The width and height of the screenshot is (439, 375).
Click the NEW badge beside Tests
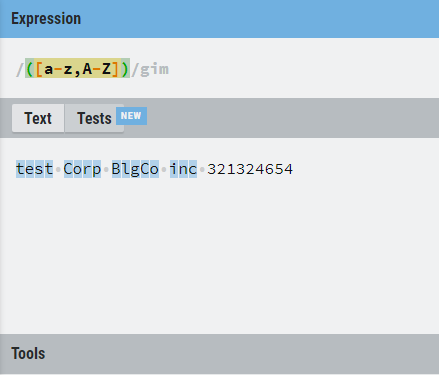(131, 116)
